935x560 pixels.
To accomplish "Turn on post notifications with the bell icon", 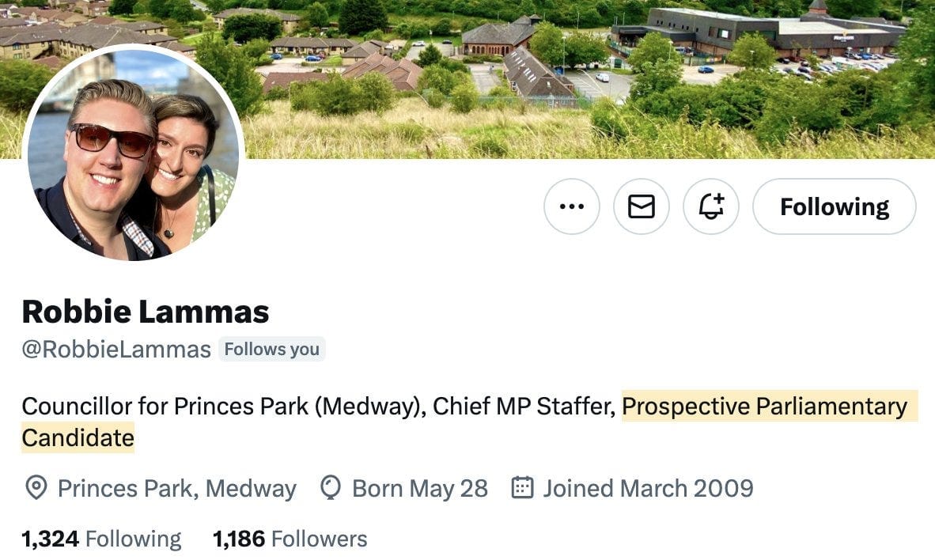I will [x=710, y=206].
